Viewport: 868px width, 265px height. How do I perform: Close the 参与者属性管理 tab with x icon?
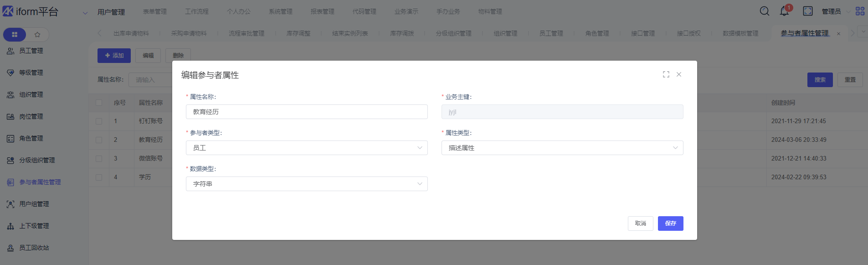coord(838,34)
